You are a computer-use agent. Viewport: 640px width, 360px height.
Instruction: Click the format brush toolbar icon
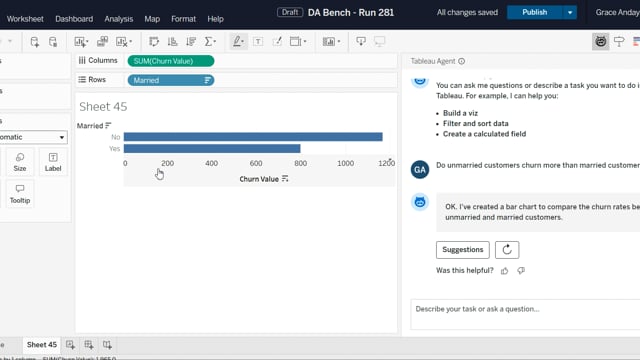[x=277, y=42]
